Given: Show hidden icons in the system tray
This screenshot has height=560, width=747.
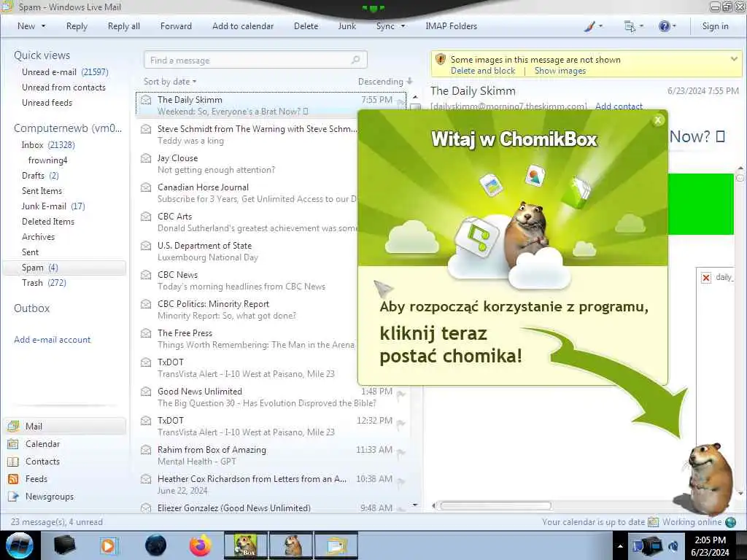Looking at the screenshot, I should 620,546.
